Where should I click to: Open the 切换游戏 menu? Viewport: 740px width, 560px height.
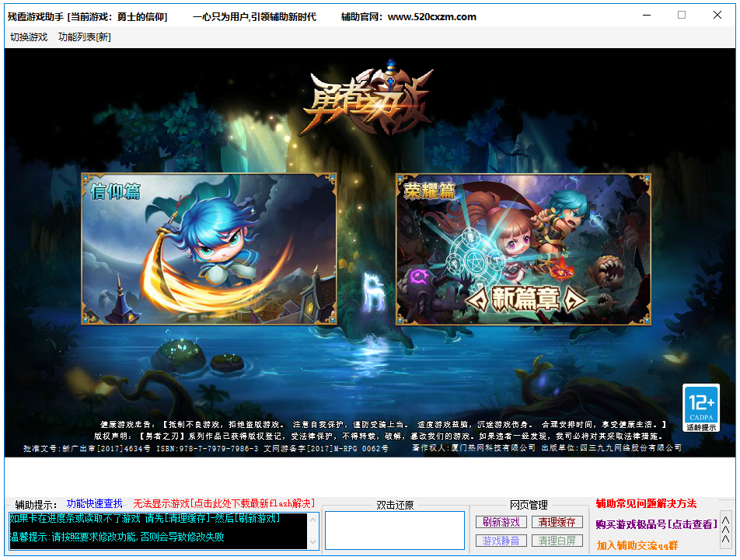pos(29,37)
